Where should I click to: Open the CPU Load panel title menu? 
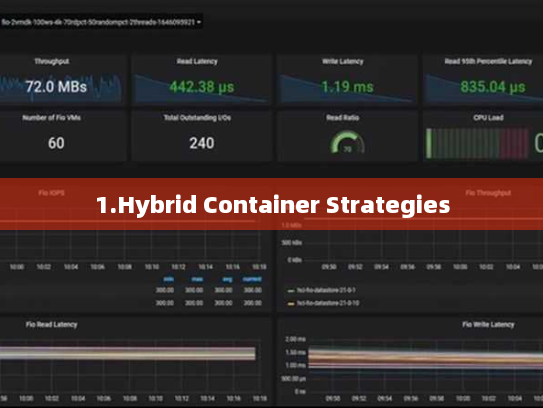click(x=488, y=118)
